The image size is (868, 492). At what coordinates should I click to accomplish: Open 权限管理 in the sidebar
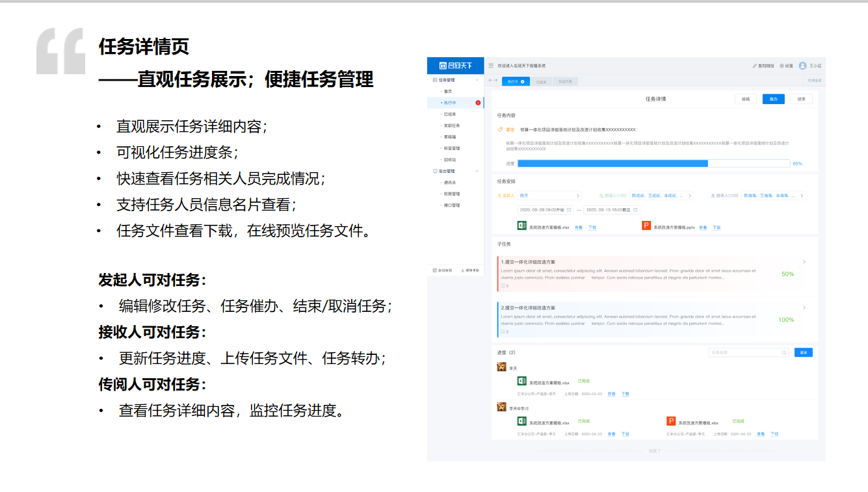(452, 194)
